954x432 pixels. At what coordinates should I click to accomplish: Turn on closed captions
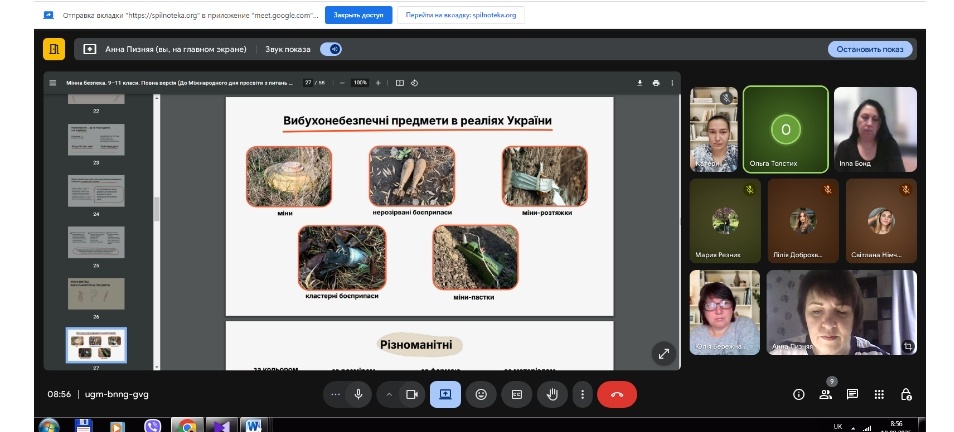coord(516,394)
